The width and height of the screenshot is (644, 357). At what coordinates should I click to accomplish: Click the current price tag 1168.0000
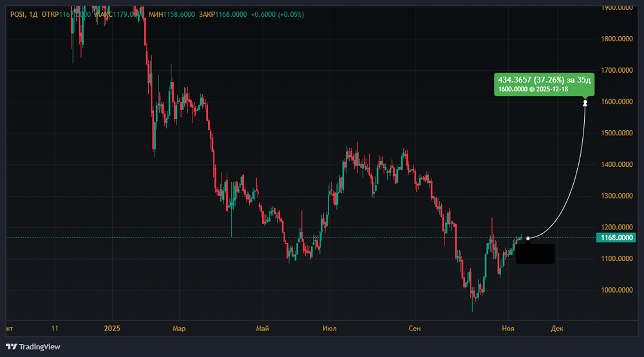pos(617,238)
